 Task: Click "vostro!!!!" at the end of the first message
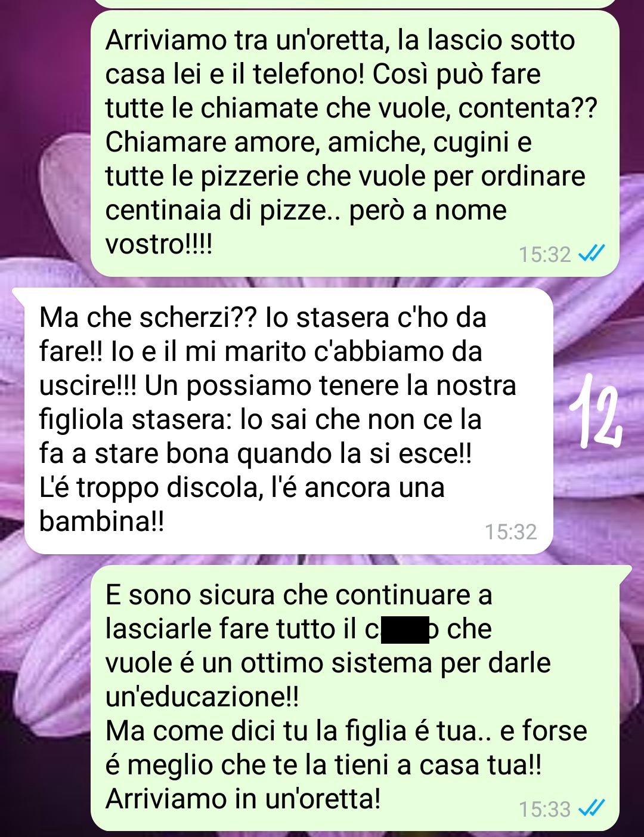tap(159, 245)
